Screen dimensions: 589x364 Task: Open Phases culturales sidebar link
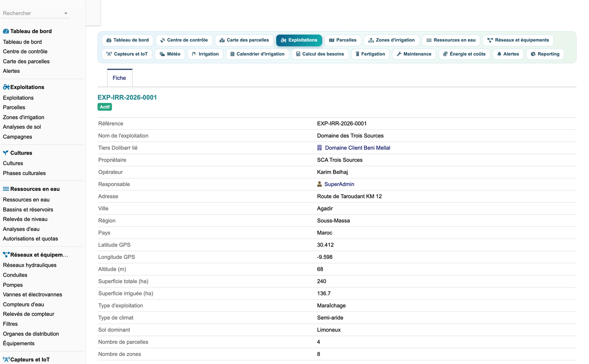[24, 173]
